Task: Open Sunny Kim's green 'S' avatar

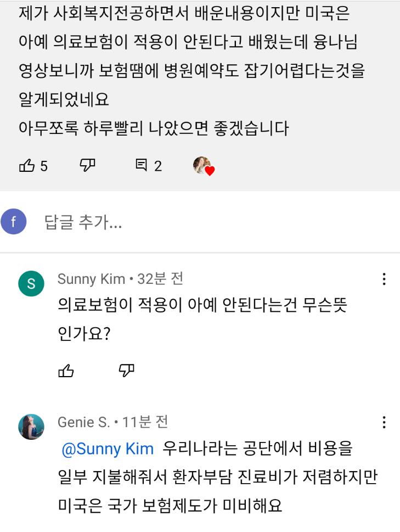Action: [x=31, y=283]
